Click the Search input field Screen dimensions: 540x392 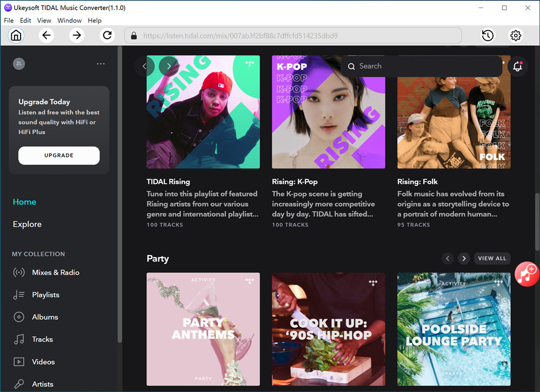422,66
